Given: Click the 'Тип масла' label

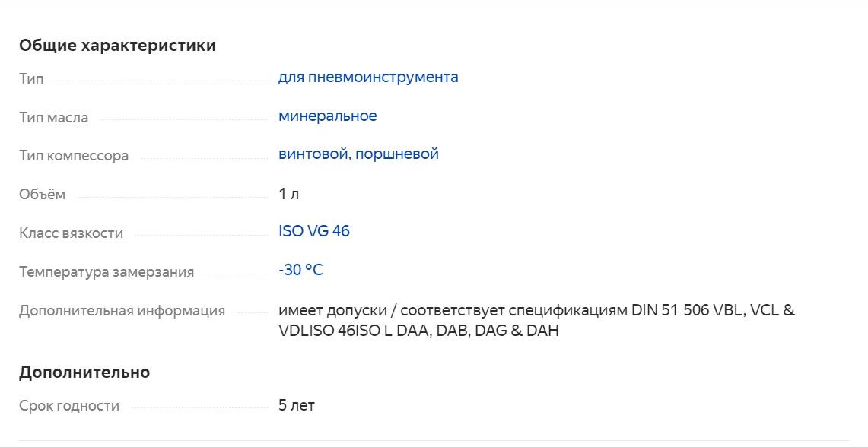Looking at the screenshot, I should pos(53,118).
